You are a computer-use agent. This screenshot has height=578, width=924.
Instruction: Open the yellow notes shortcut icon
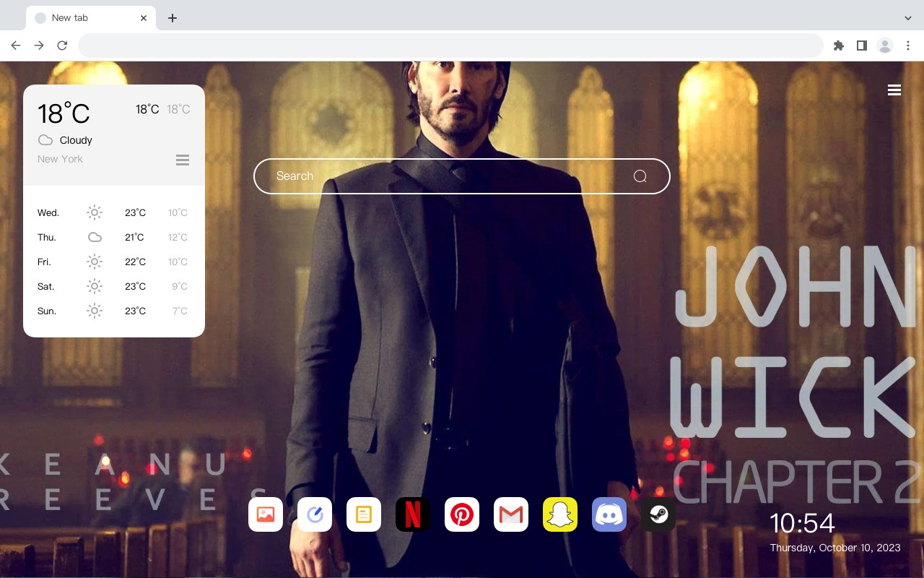[364, 514]
